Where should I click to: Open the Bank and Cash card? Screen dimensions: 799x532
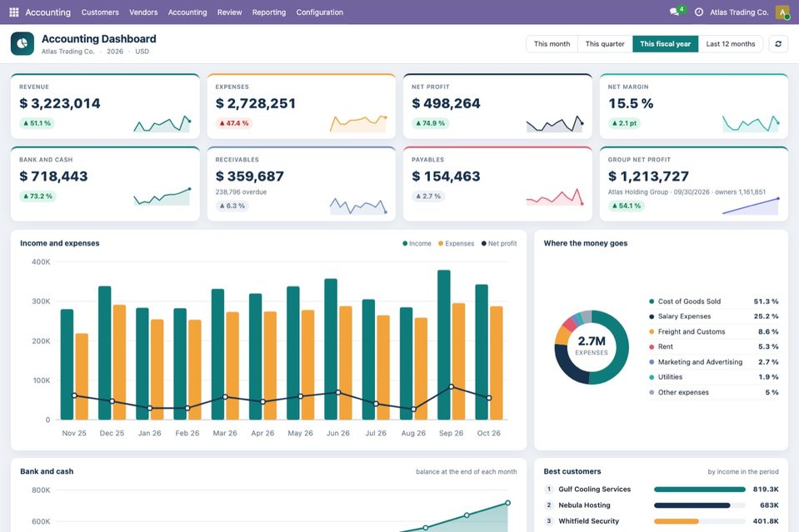click(105, 184)
